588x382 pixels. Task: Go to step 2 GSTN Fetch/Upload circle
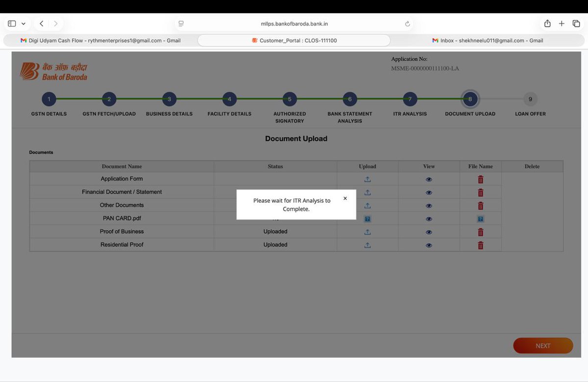coord(109,99)
